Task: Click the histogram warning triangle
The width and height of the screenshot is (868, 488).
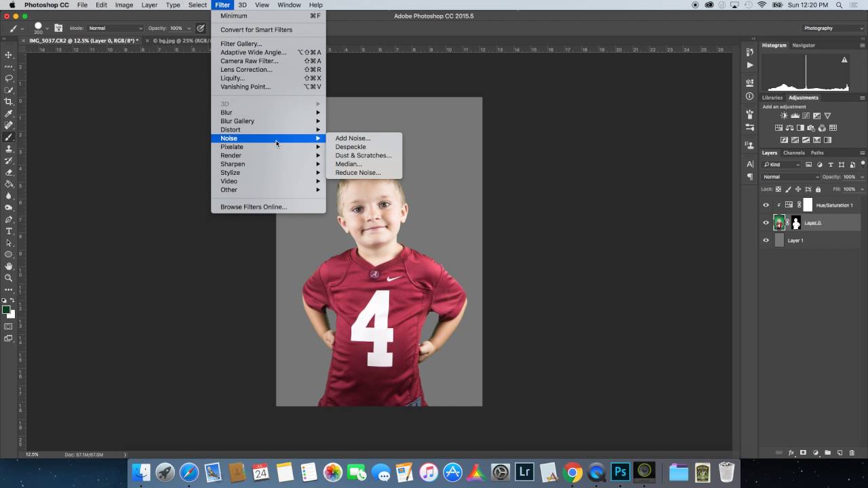Action: click(844, 60)
